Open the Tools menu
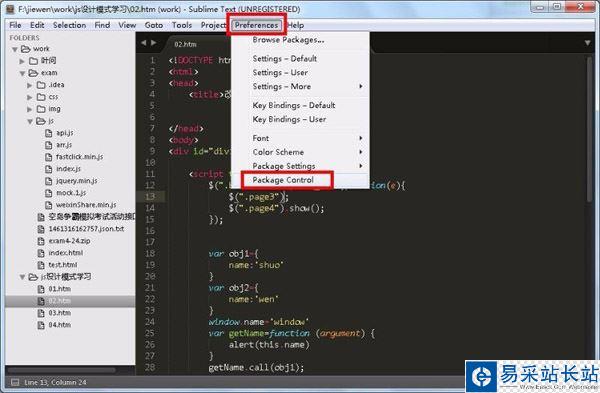Viewport: 600px width, 393px height. (182, 25)
